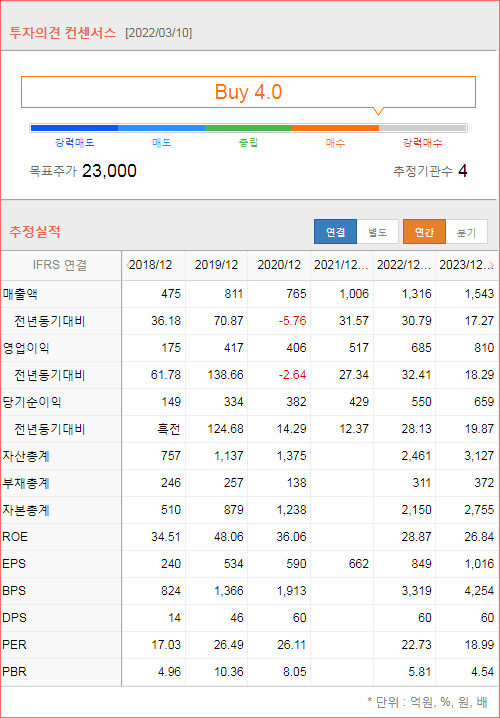The width and height of the screenshot is (500, 718).
Task: Click 추정실적 section heading
Action: pos(35,232)
